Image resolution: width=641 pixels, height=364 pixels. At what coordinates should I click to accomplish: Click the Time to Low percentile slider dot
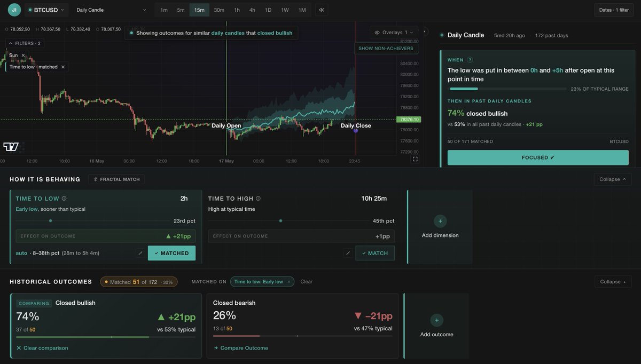coord(50,220)
